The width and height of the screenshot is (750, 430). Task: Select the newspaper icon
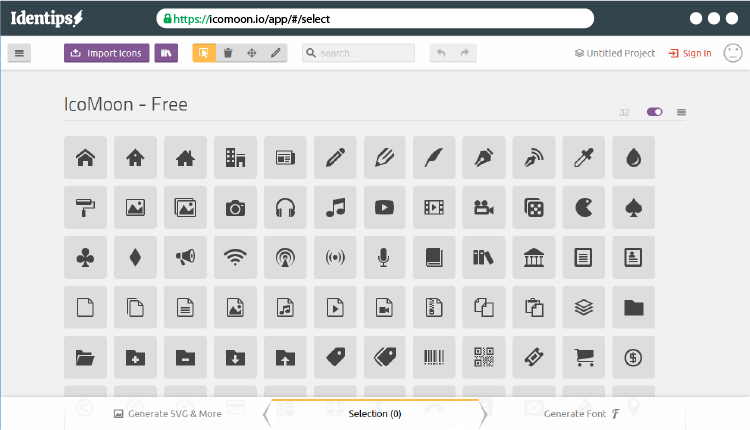[x=285, y=157]
